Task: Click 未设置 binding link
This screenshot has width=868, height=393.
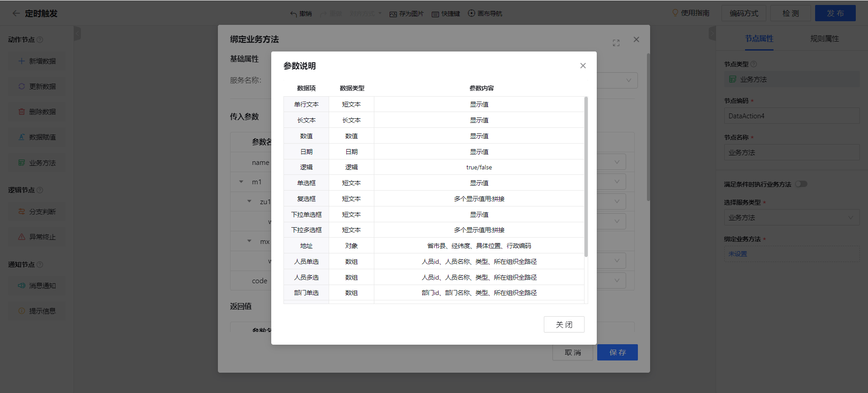Action: (738, 254)
